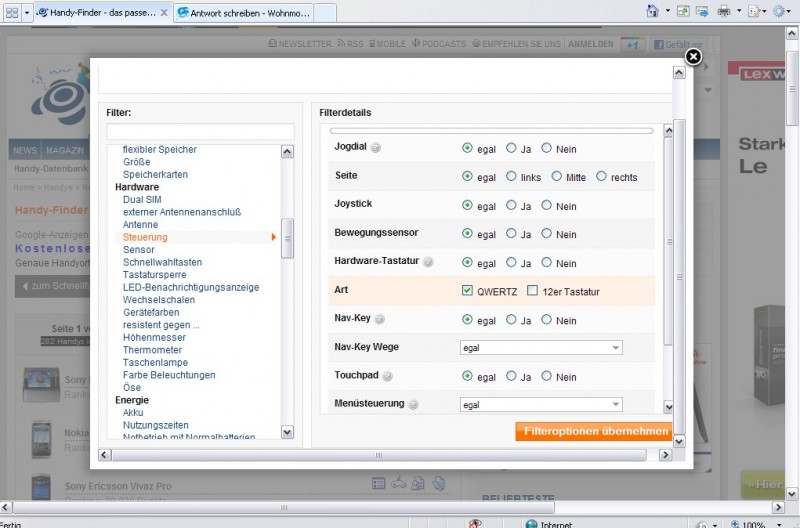Image resolution: width=800 pixels, height=528 pixels.
Task: Close the filter dialog with the X icon
Action: (692, 57)
